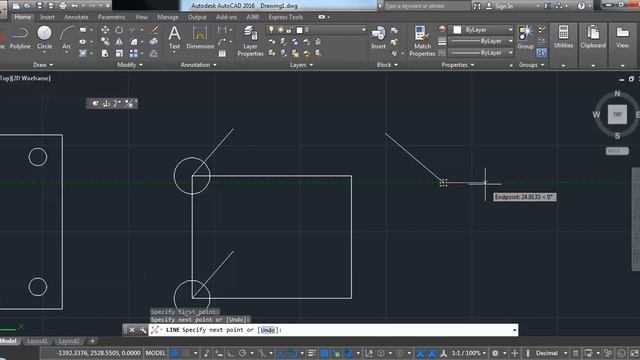The image size is (640, 360).
Task: Expand the Modify panel
Action: tap(130, 65)
